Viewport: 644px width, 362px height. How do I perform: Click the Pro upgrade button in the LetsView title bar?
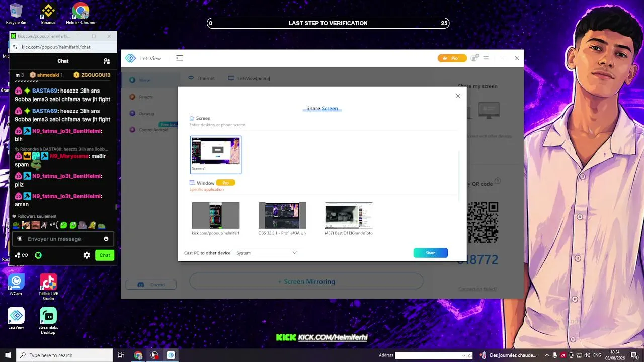452,58
